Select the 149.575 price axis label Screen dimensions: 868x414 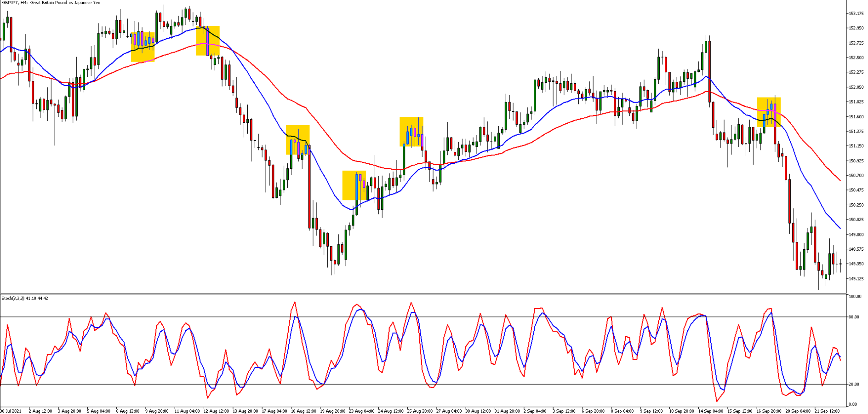856,249
